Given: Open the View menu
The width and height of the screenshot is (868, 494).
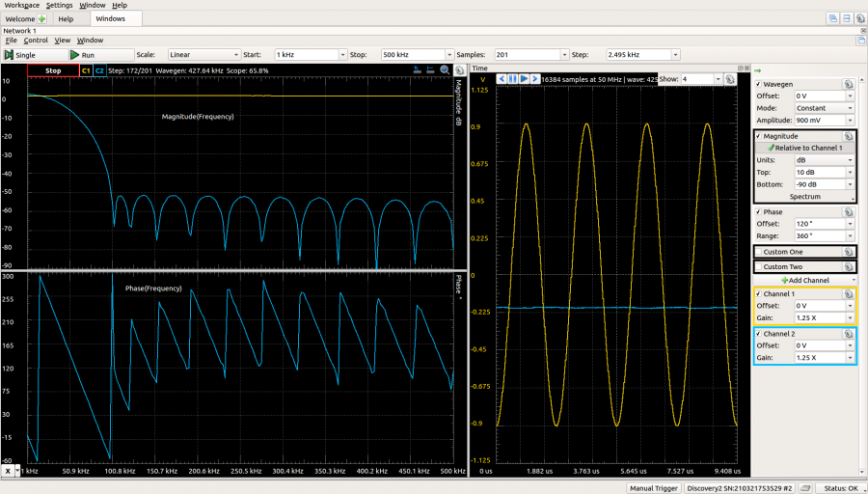Looking at the screenshot, I should pyautogui.click(x=63, y=41).
